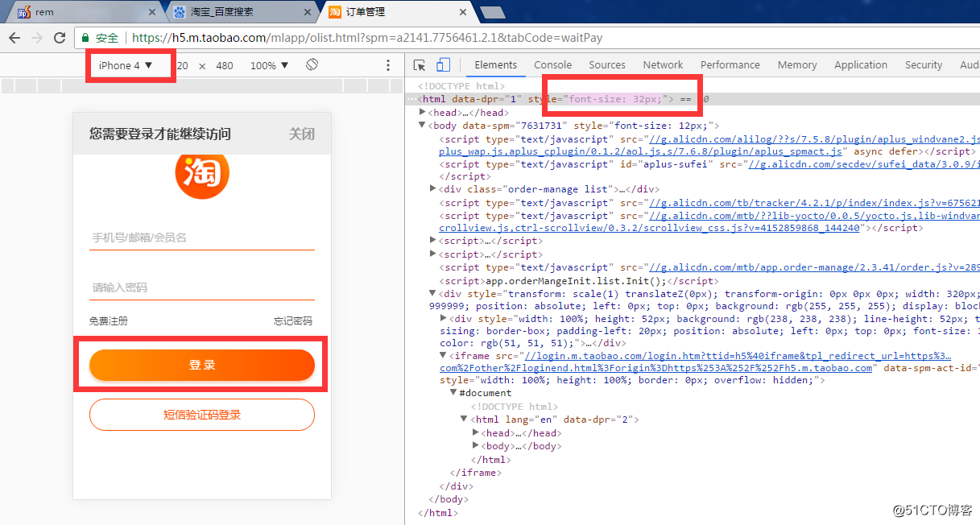
Task: Click the browser forward arrow
Action: 37,38
